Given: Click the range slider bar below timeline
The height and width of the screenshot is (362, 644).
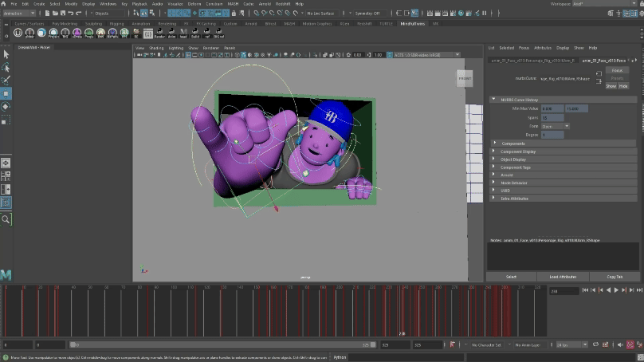Looking at the screenshot, I should coord(222,344).
